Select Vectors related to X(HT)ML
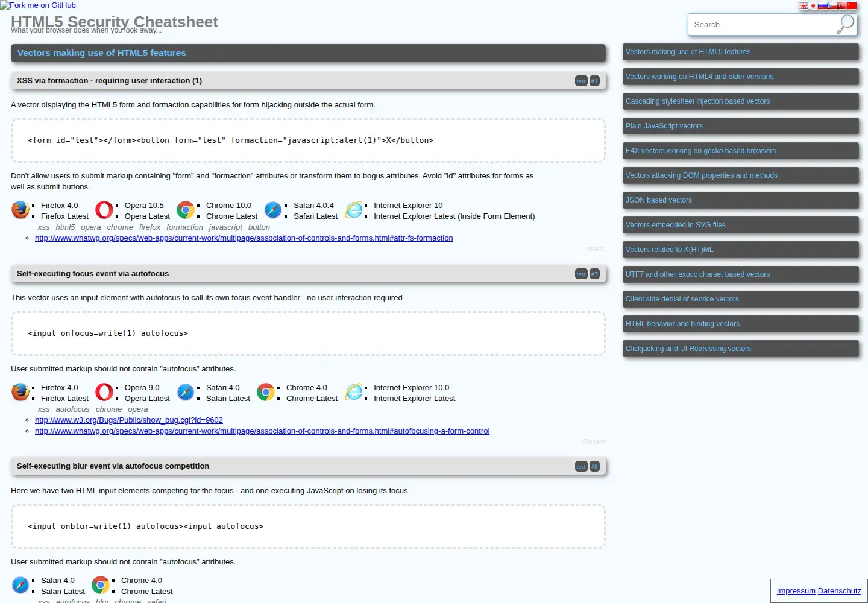Image resolution: width=868 pixels, height=603 pixels. click(x=740, y=250)
